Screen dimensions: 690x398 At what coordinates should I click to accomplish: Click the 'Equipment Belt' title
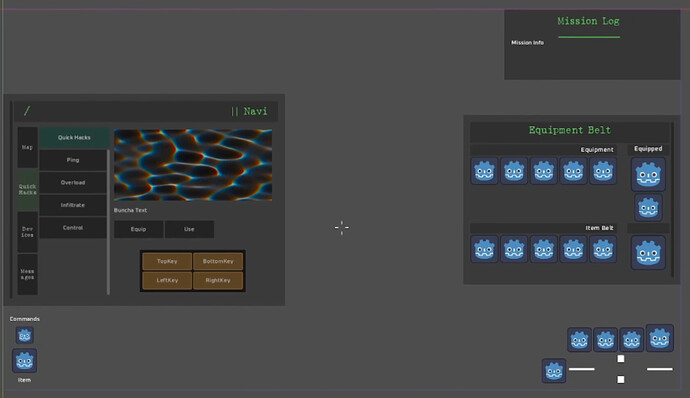570,130
